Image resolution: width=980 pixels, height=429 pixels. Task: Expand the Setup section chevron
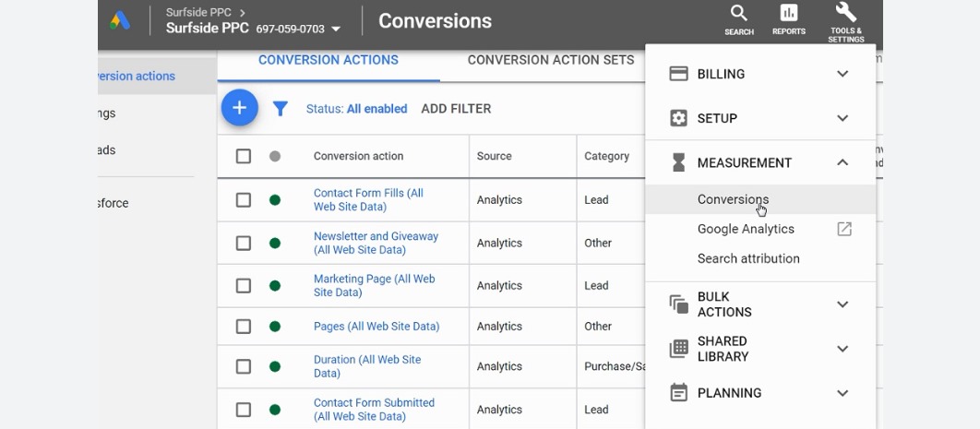(x=842, y=118)
